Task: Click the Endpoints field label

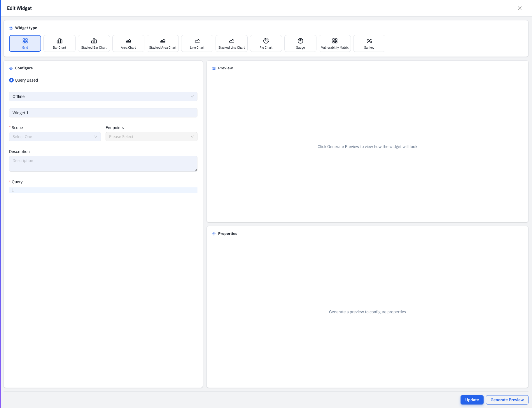Action: [115, 128]
